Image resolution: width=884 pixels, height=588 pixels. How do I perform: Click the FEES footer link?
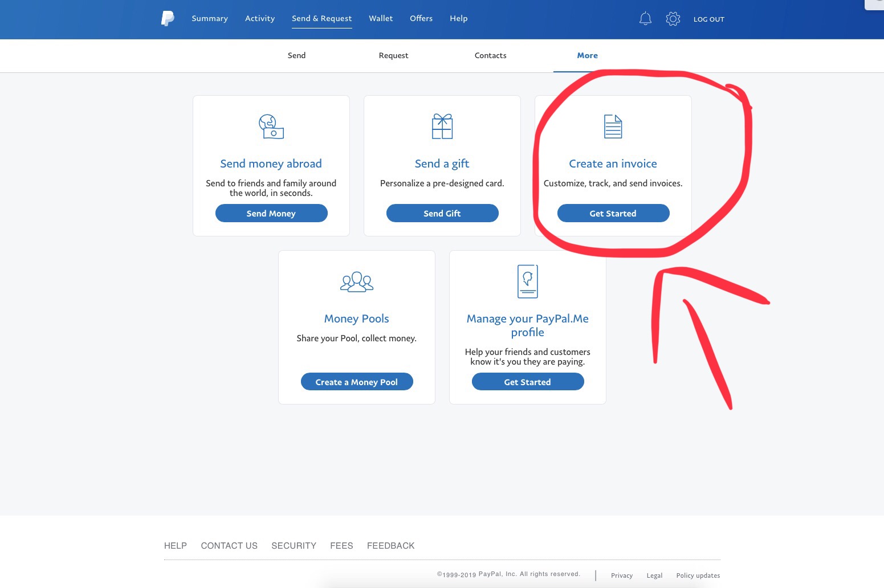[x=341, y=546]
